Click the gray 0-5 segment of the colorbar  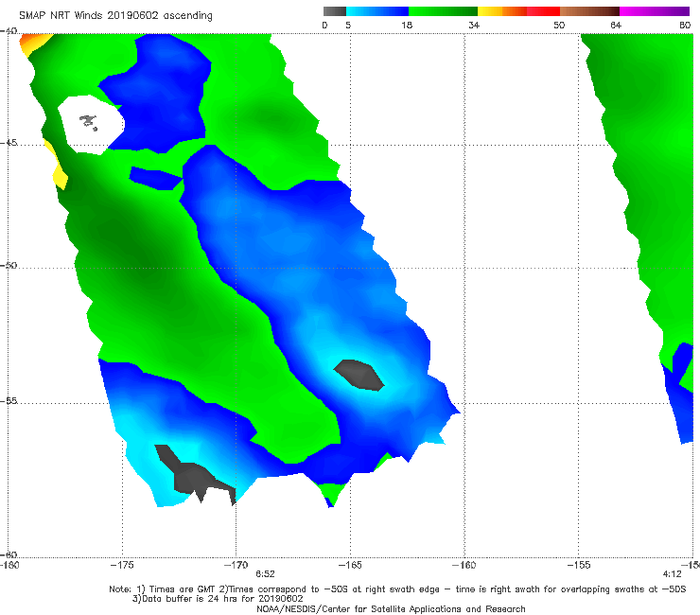coord(335,11)
